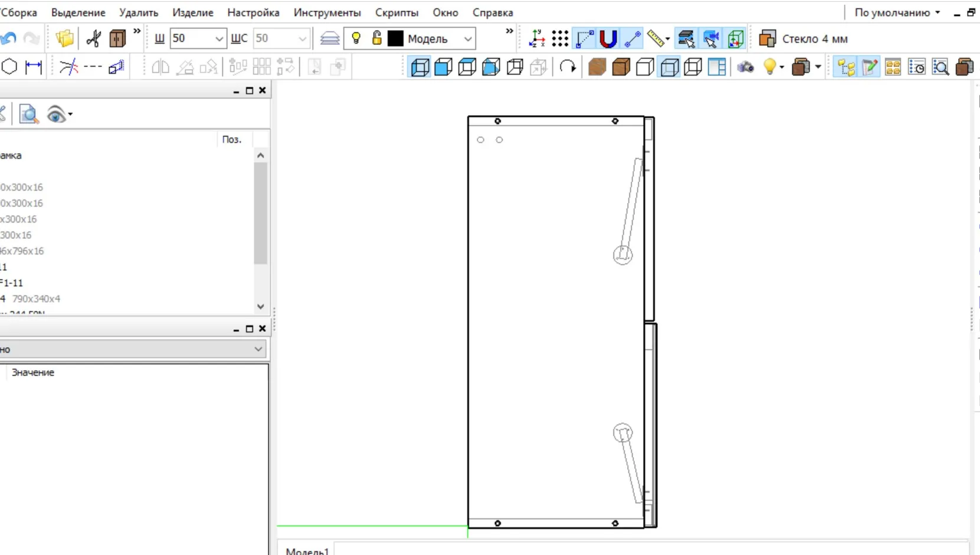The width and height of the screenshot is (980, 555).
Task: Toggle the layer lightbulb visibility
Action: click(356, 38)
